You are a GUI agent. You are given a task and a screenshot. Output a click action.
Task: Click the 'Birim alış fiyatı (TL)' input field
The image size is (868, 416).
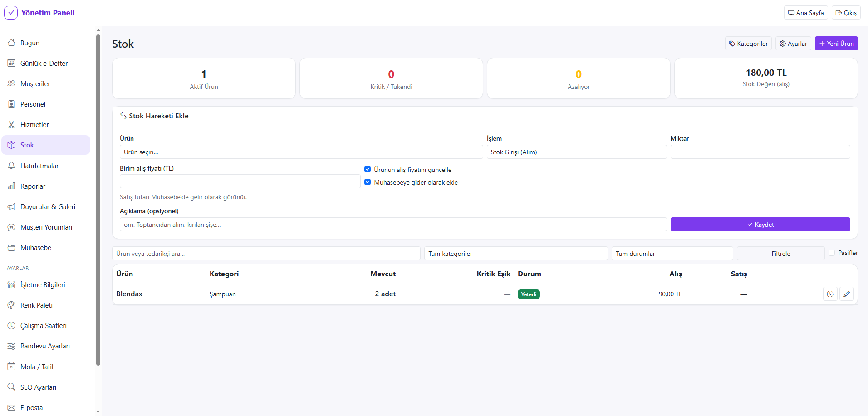click(240, 181)
